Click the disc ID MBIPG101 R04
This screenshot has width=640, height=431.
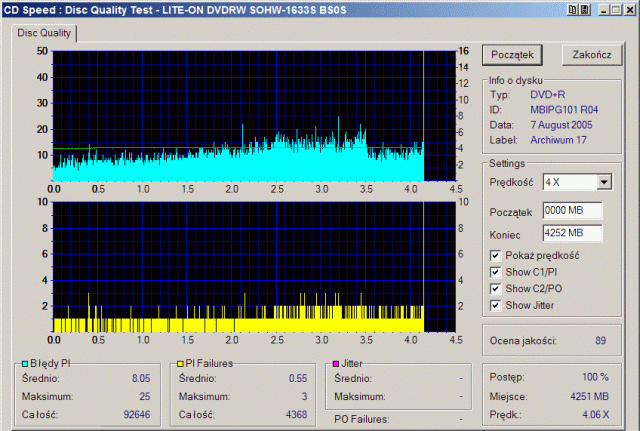click(x=564, y=110)
